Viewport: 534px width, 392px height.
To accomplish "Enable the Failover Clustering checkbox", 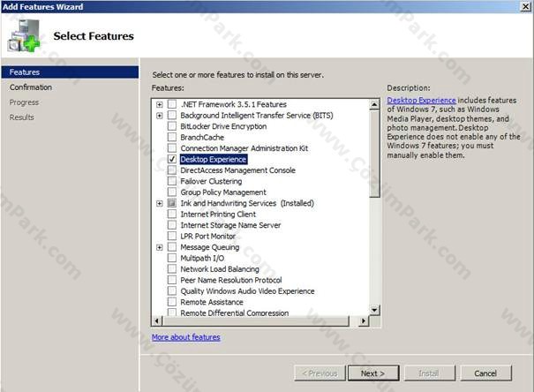I will point(172,181).
